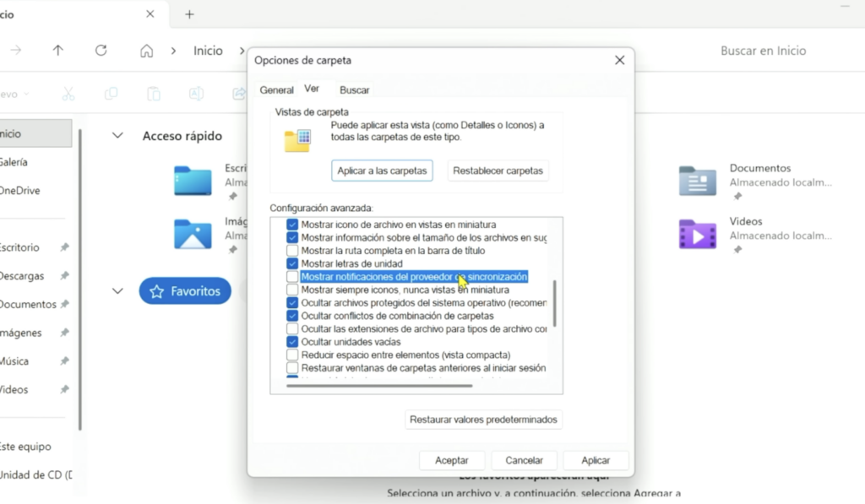Enable Mostrar la ruta completa en barra de título
The image size is (865, 504).
[x=292, y=251]
